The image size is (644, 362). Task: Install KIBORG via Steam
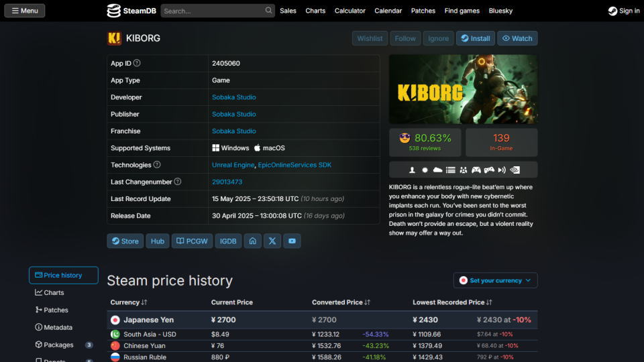pos(475,38)
